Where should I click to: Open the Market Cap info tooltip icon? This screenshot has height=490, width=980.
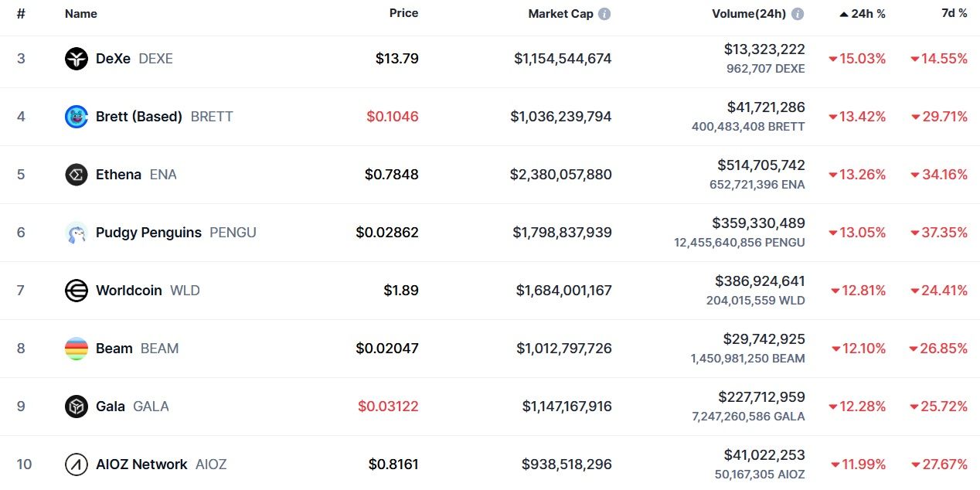(604, 14)
